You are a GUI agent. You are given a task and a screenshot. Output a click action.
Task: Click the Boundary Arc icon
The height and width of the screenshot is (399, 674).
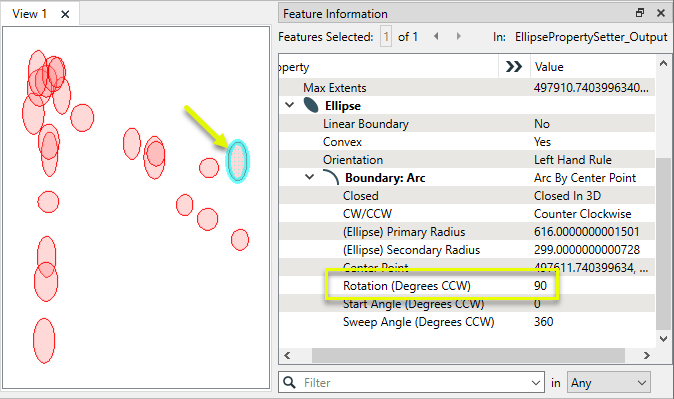pos(331,178)
